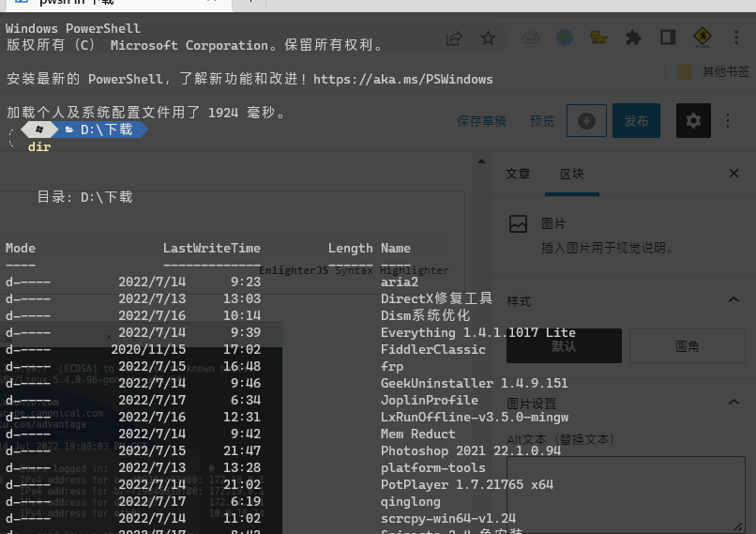Toggle the settings gear sidebar button
The height and width of the screenshot is (534, 756).
click(693, 121)
